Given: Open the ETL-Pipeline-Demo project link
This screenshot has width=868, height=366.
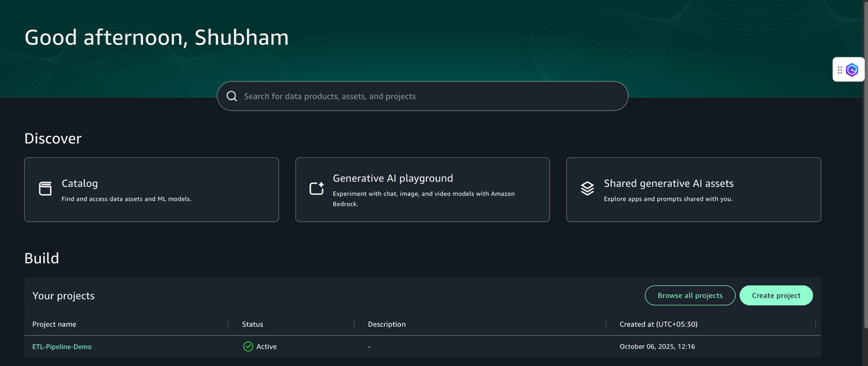Looking at the screenshot, I should [x=62, y=347].
